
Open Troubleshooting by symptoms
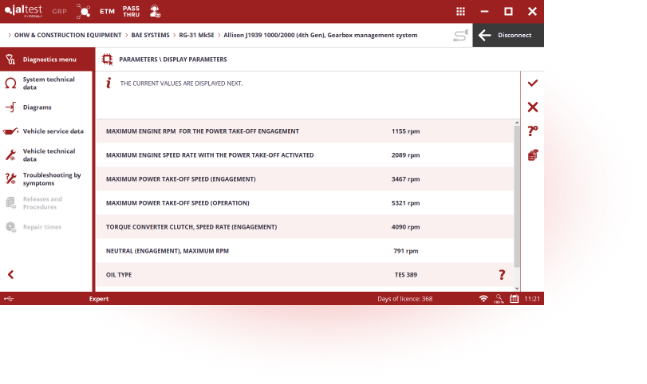pyautogui.click(x=46, y=179)
